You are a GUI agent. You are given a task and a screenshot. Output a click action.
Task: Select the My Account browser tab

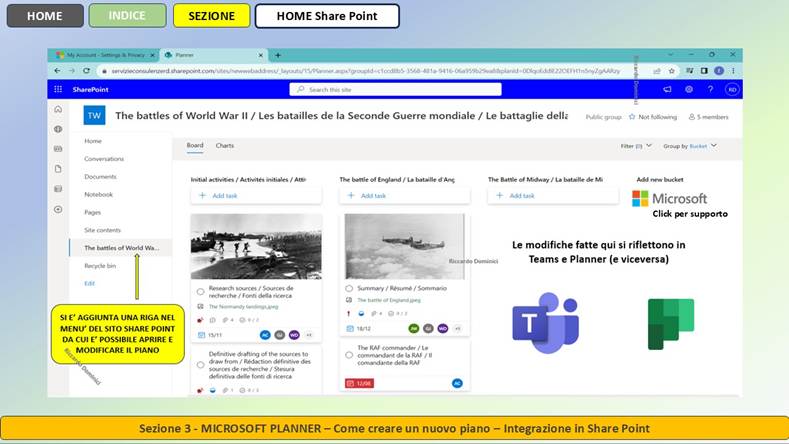[105, 55]
